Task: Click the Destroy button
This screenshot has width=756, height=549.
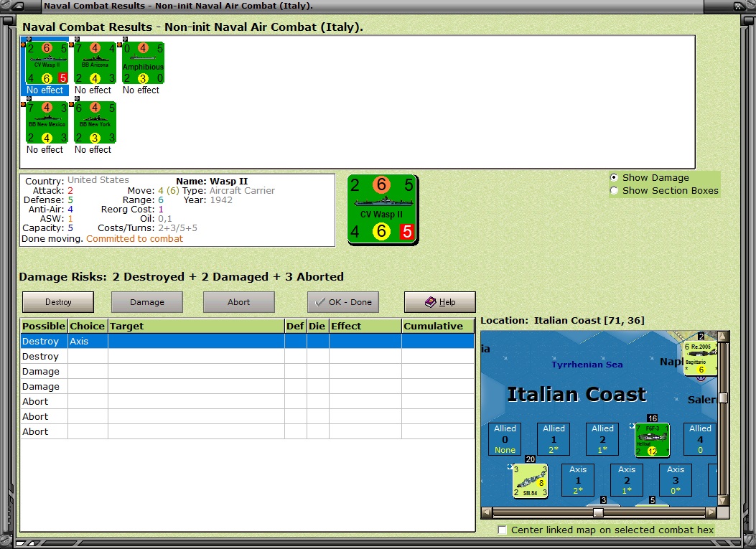Action: pyautogui.click(x=58, y=302)
